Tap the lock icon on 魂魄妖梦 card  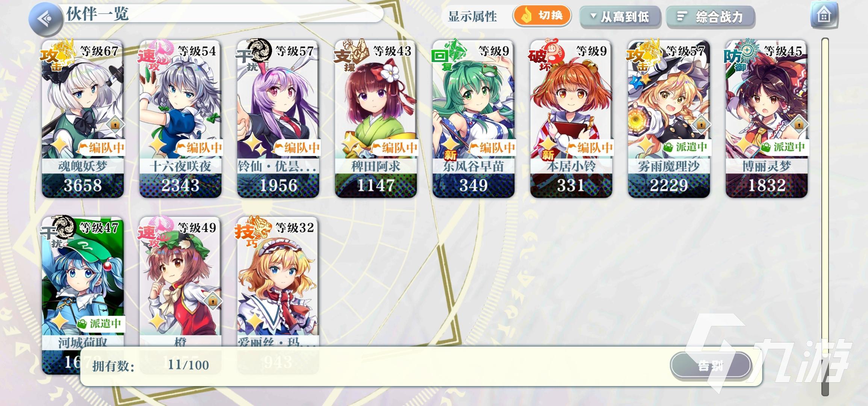point(114,124)
